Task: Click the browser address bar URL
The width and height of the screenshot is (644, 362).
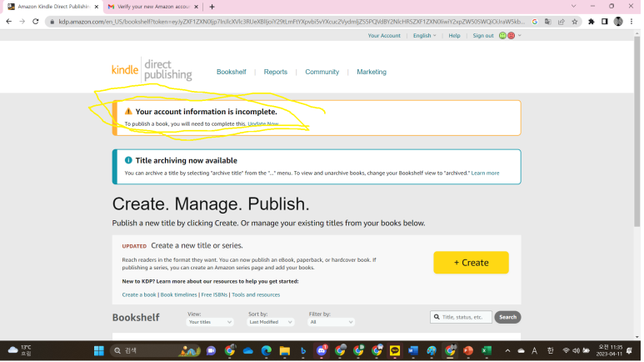Action: (x=292, y=22)
